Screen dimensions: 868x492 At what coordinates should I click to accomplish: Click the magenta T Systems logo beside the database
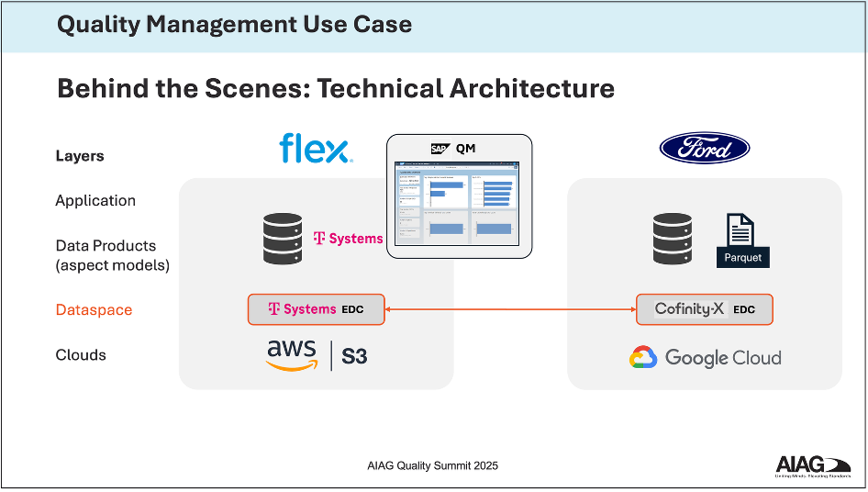pos(349,239)
